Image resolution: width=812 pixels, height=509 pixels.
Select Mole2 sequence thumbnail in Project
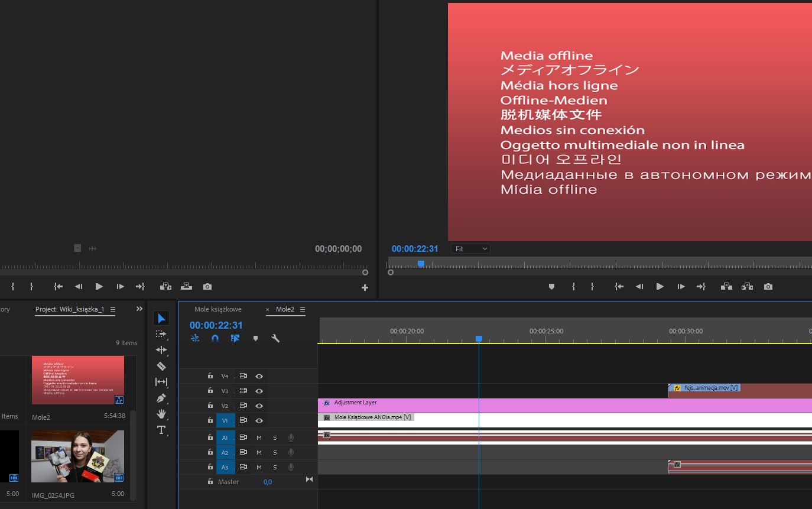[x=78, y=380]
